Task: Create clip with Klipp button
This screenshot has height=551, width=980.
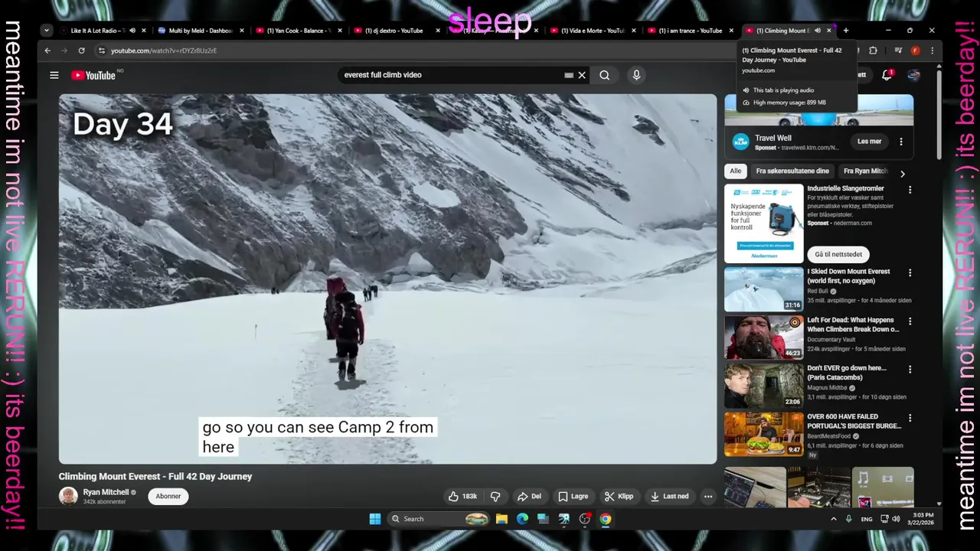Action: (619, 496)
